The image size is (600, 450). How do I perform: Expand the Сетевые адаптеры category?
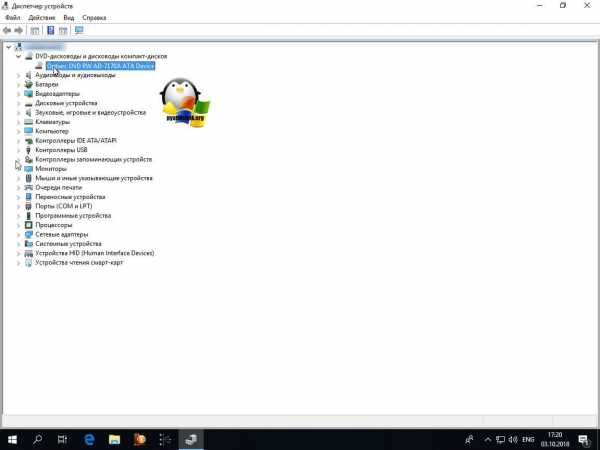click(18, 234)
